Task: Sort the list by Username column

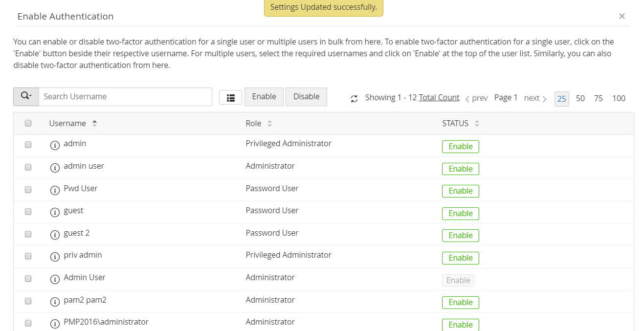Action: pos(94,124)
